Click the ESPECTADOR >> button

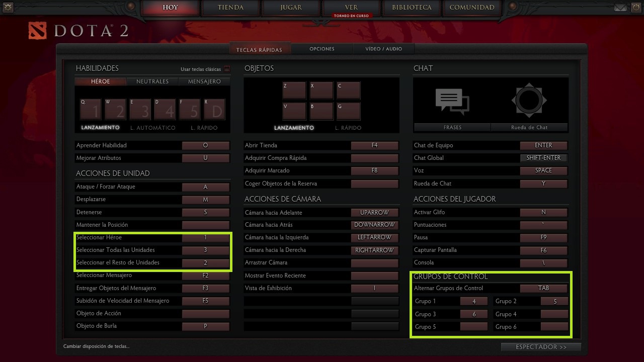[541, 347]
